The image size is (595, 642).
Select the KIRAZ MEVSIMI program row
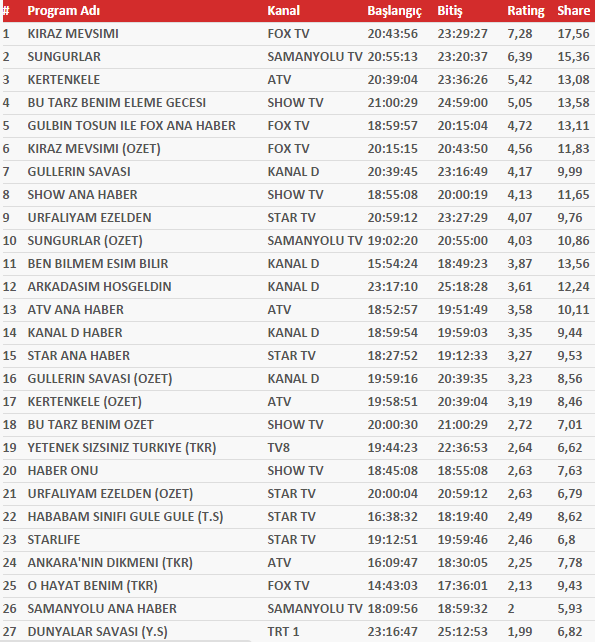point(297,34)
